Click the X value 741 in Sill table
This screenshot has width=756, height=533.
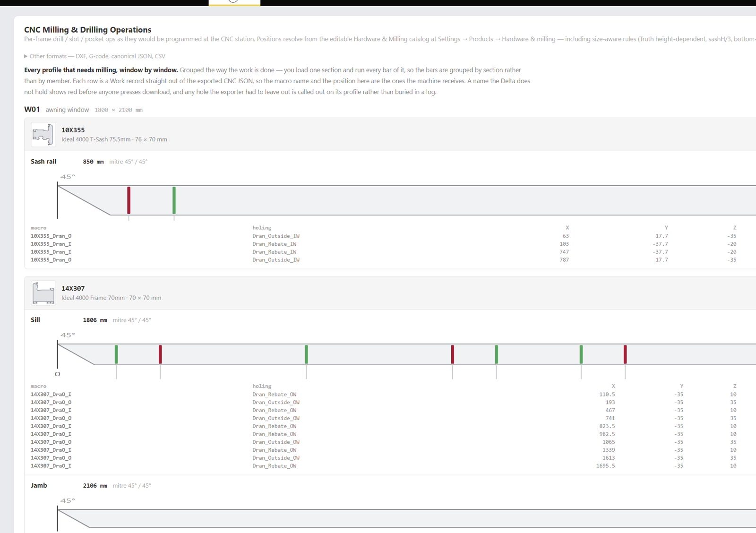[x=610, y=418]
